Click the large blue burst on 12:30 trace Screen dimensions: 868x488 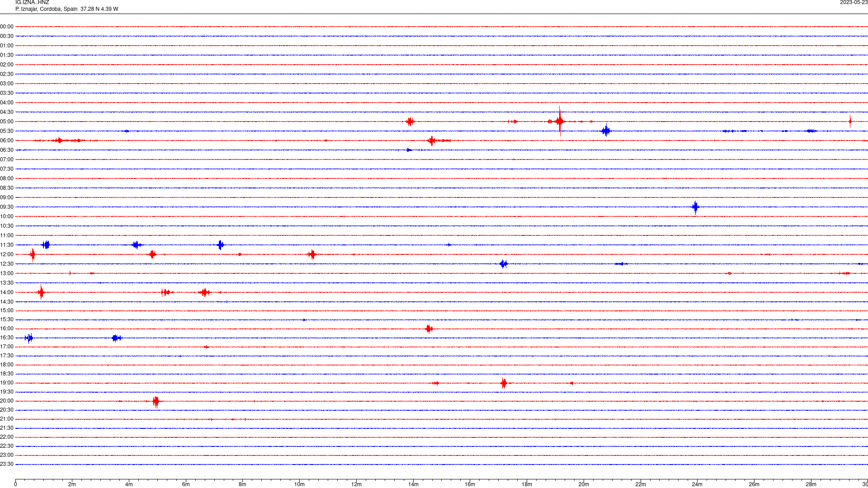click(x=504, y=264)
